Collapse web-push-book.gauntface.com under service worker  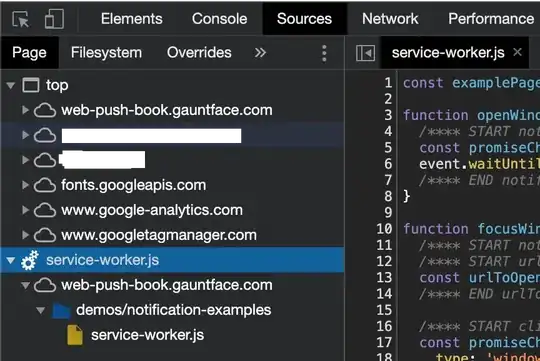(x=25, y=285)
